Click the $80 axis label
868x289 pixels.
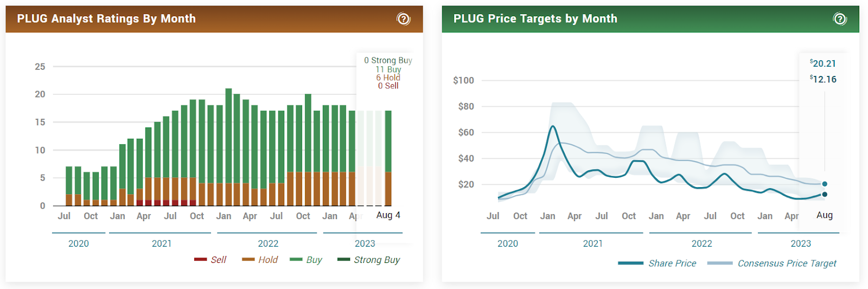point(466,106)
